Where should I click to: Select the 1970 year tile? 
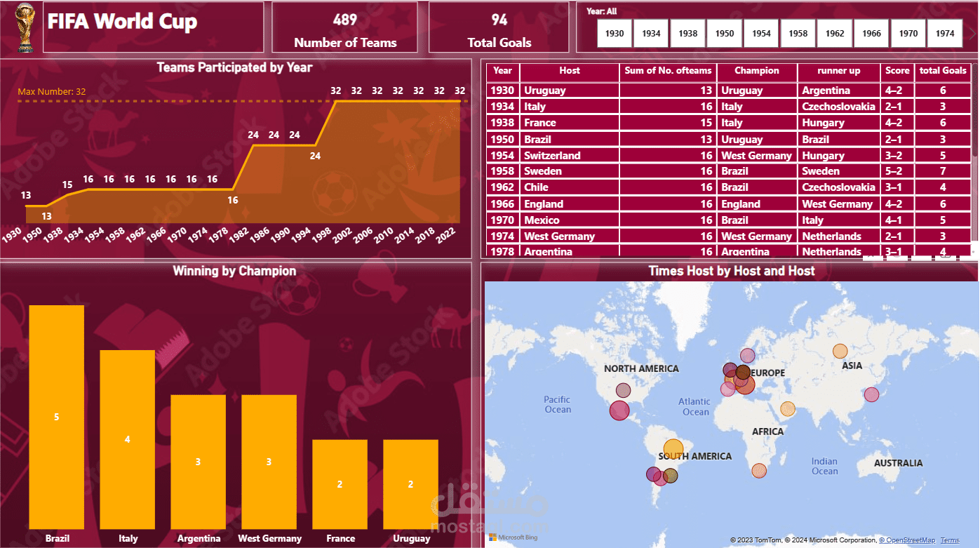coord(908,33)
